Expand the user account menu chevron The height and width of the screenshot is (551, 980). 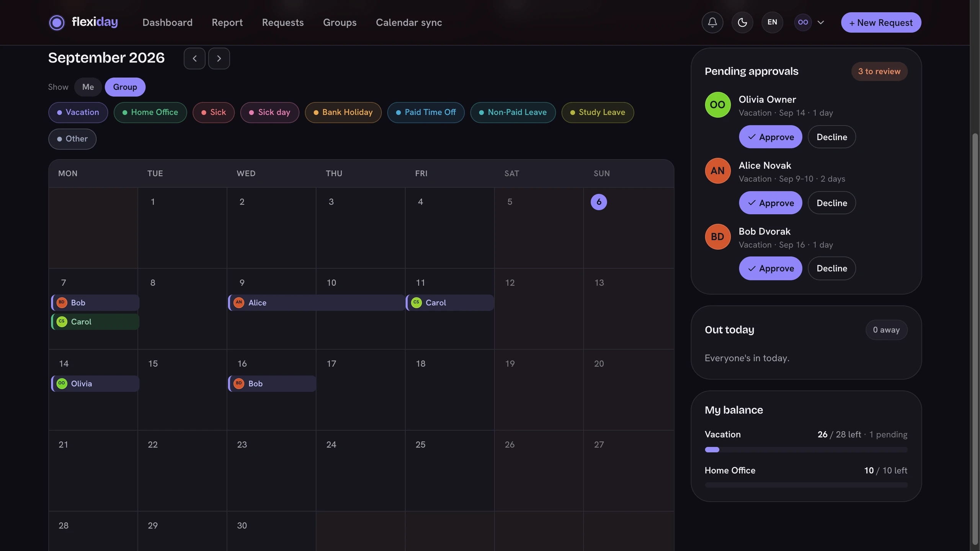pos(820,22)
